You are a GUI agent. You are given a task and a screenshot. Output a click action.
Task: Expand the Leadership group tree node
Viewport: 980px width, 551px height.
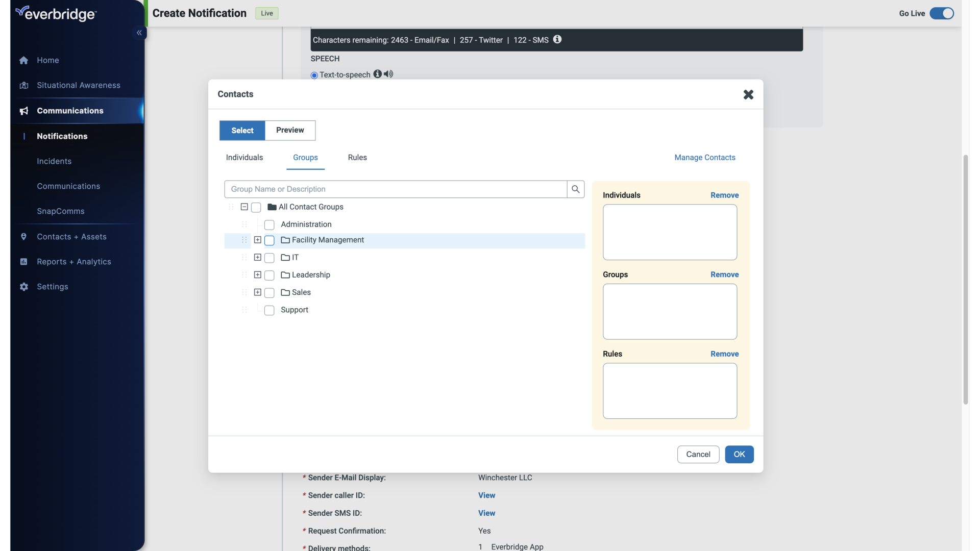click(x=257, y=274)
